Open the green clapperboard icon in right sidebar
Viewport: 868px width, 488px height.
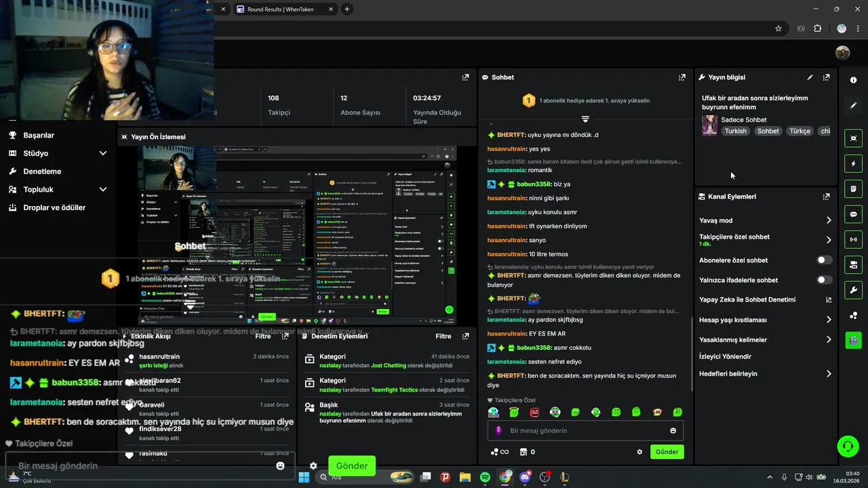pyautogui.click(x=853, y=340)
